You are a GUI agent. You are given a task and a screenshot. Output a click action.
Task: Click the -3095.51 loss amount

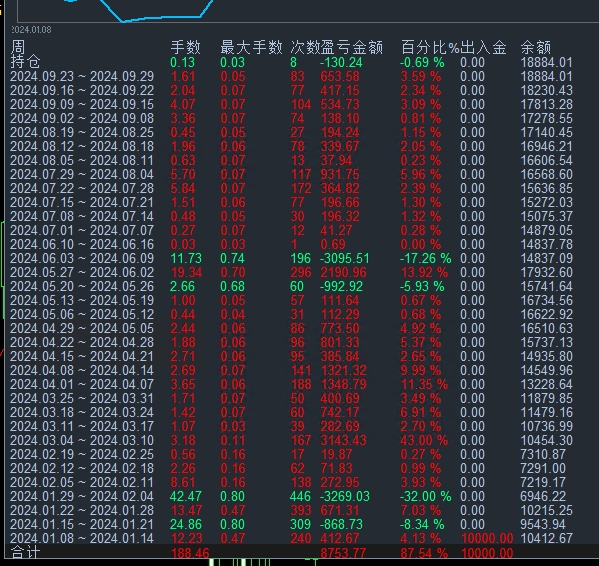345,259
